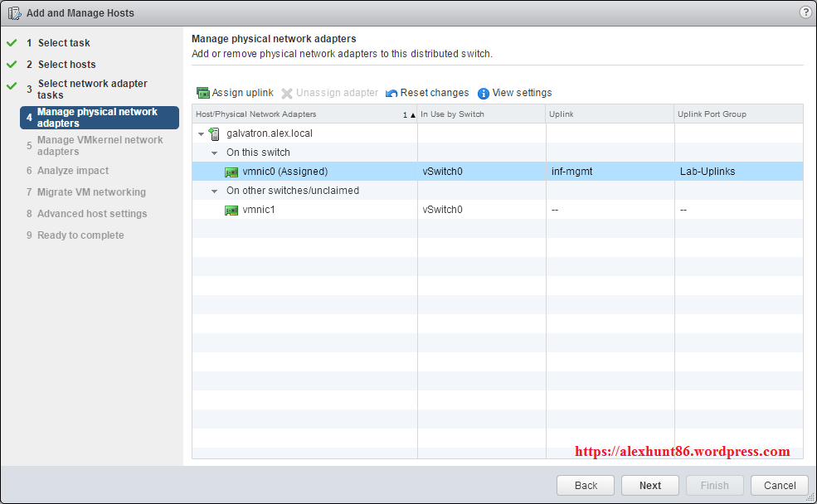Collapse the On this switch group
Image resolution: width=817 pixels, height=504 pixels.
coord(215,153)
